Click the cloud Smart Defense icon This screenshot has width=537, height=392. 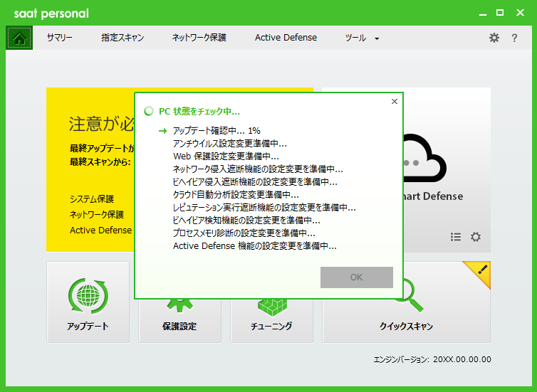[425, 158]
